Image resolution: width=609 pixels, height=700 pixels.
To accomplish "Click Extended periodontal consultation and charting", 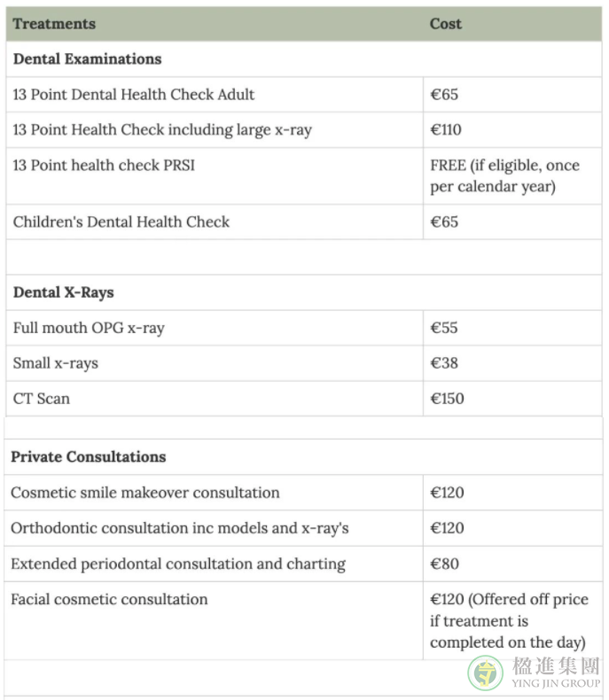I will pyautogui.click(x=178, y=564).
